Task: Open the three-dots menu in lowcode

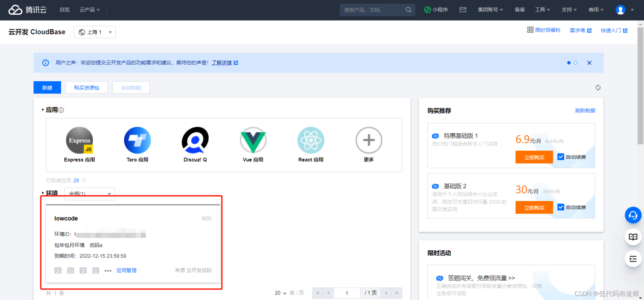Action: tap(108, 271)
